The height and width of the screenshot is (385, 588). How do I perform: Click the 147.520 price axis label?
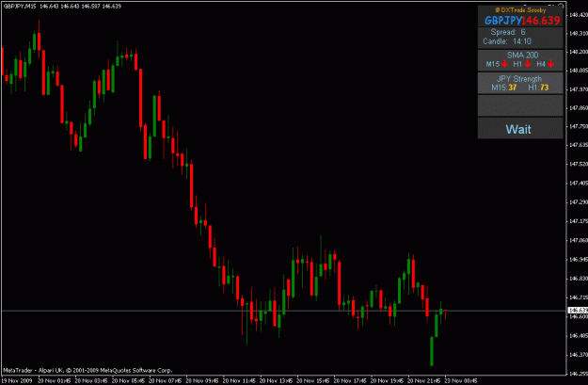pyautogui.click(x=578, y=164)
